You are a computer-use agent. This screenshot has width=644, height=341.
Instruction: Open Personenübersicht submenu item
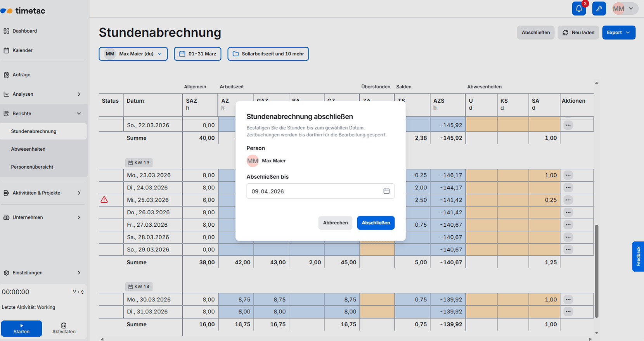pos(43,167)
